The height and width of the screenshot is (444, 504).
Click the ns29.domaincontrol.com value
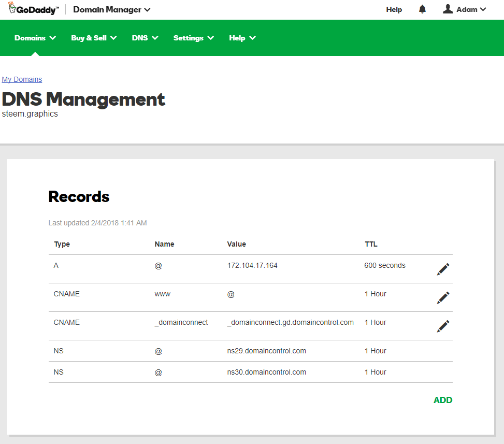click(266, 351)
